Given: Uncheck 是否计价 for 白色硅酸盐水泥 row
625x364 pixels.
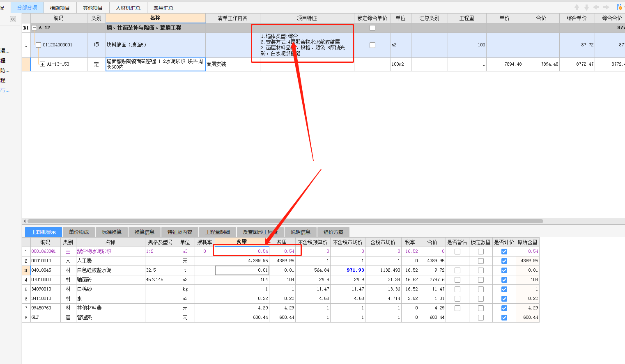Looking at the screenshot, I should (504, 270).
